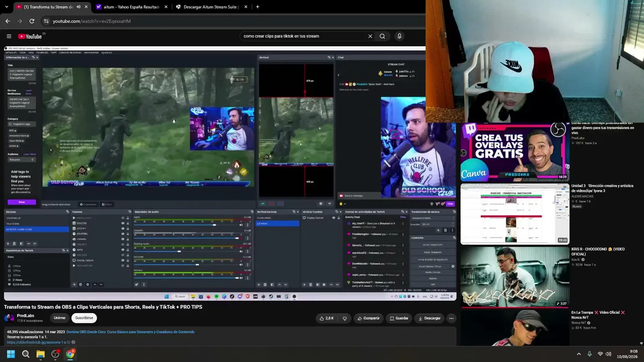The image size is (644, 362).
Task: Go back to the previous page
Action: tap(8, 21)
